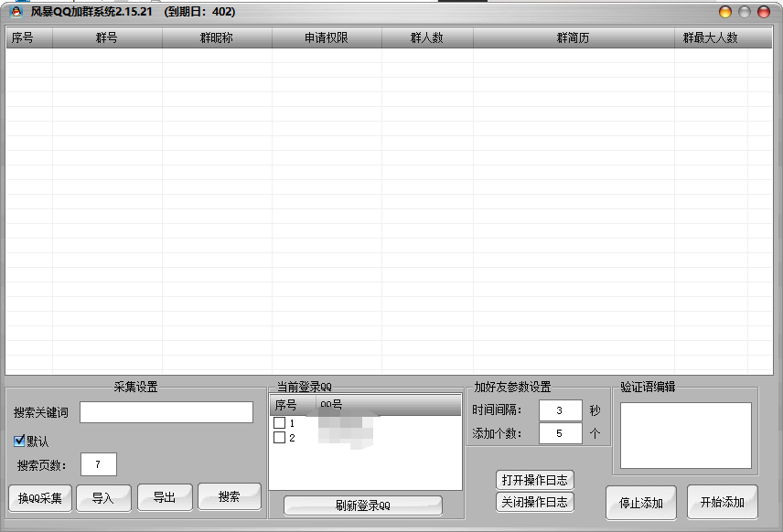Click the 群昵称 column header
The width and height of the screenshot is (783, 532).
pos(217,37)
